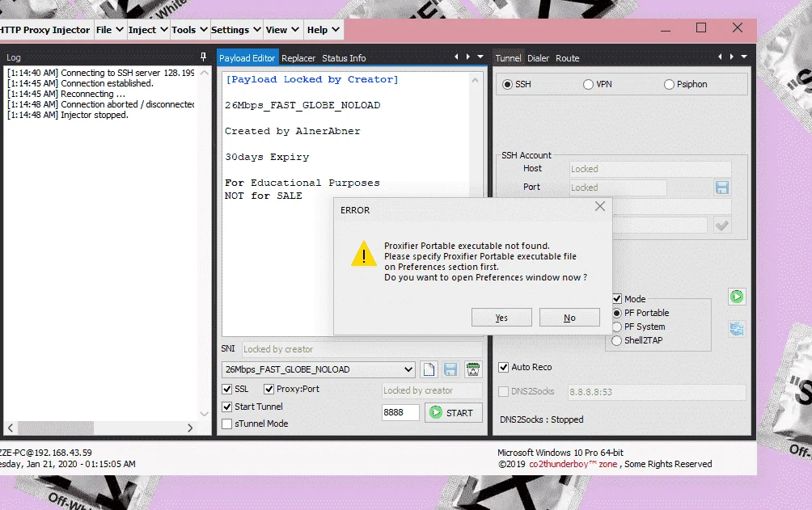Click the proxy field Locked by creator
The height and width of the screenshot is (510, 812).
pos(432,390)
